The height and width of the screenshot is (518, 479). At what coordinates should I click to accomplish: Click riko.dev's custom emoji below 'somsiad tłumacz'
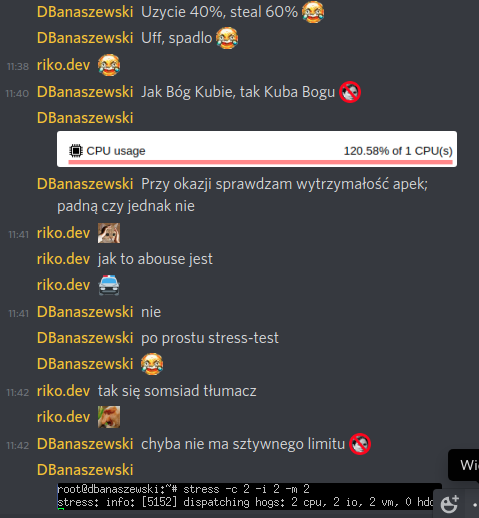(109, 417)
